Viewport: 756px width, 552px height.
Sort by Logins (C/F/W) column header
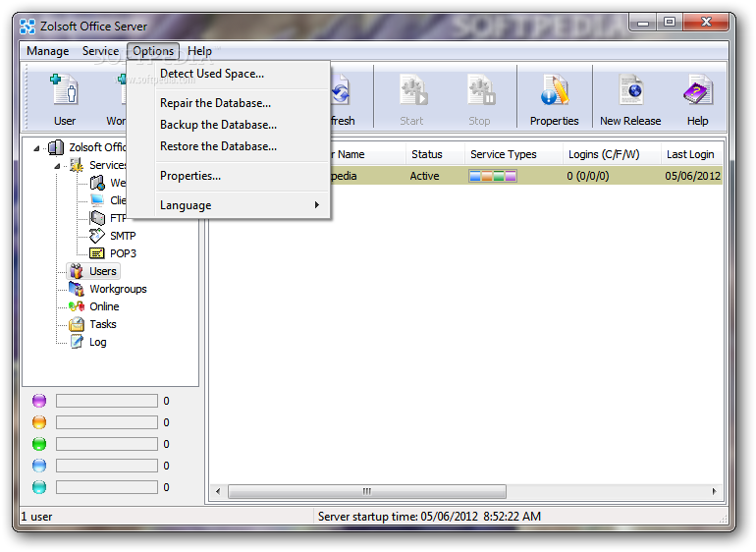[612, 154]
